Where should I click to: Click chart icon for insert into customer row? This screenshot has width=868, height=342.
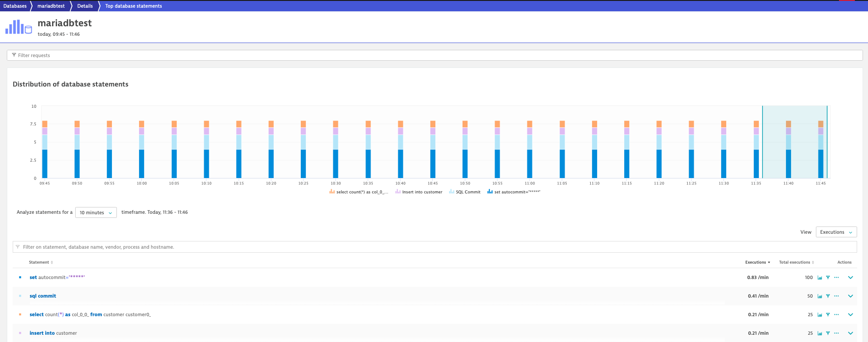tap(820, 333)
